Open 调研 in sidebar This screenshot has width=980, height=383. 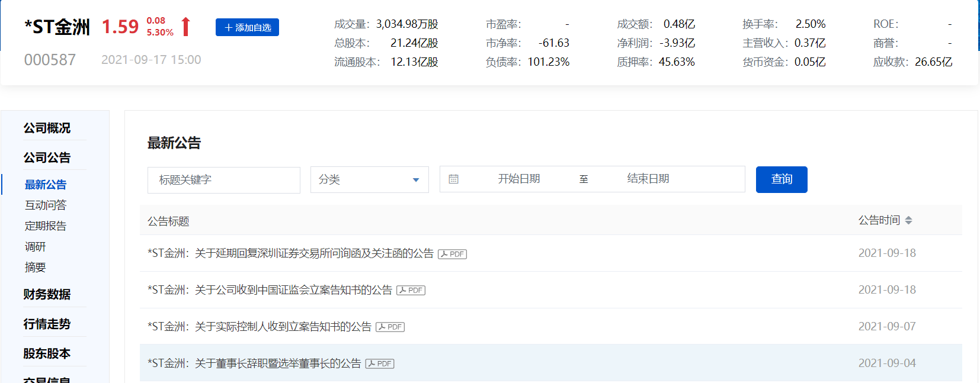tap(35, 247)
